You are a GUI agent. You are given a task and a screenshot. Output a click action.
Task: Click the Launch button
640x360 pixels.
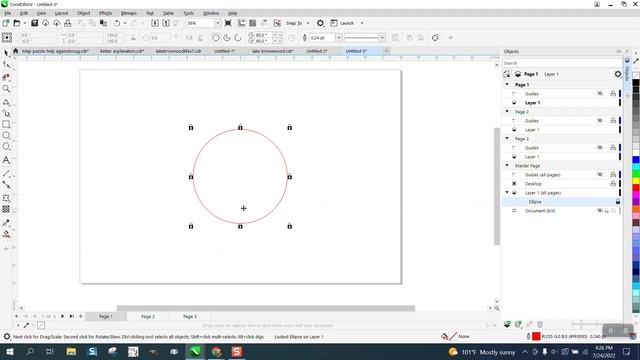coord(342,23)
